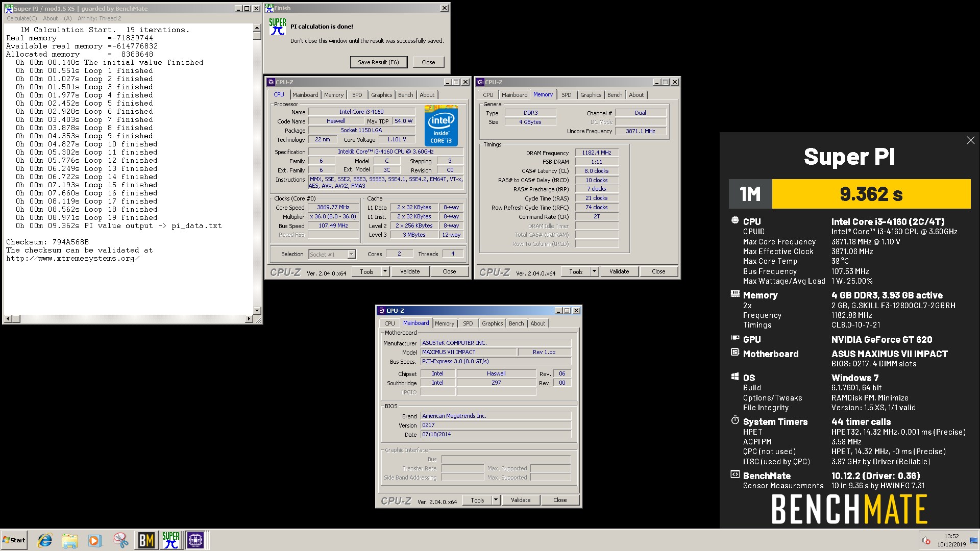
Task: Click the Checksum: 794A568B line
Action: pyautogui.click(x=47, y=242)
